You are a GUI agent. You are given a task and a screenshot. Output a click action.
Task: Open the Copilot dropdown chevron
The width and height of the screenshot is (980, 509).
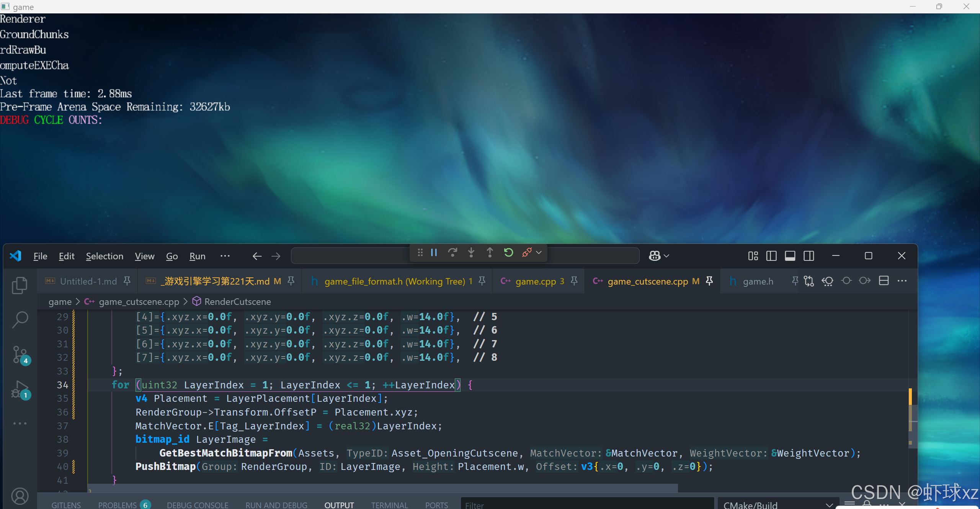(666, 256)
